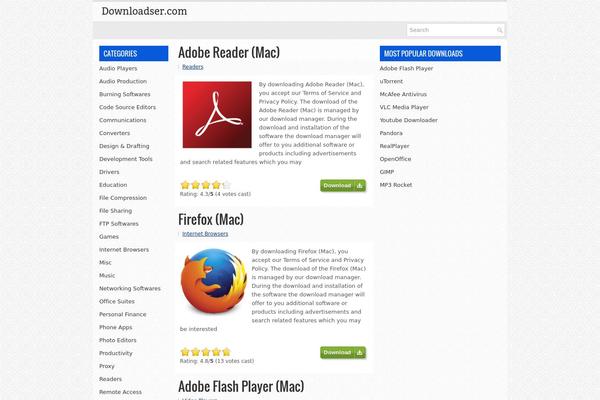This screenshot has width=600, height=400.
Task: Open VLC Media Player popular download
Action: pyautogui.click(x=404, y=107)
